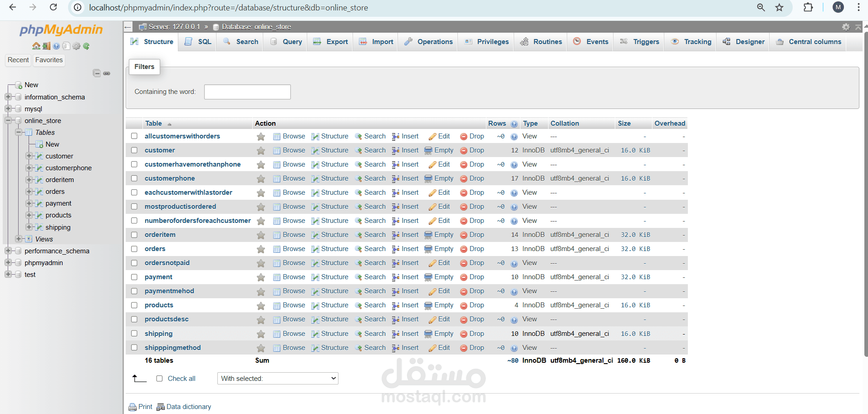Open Search for the shipping table
Viewport: 868px width, 414px height.
click(374, 334)
